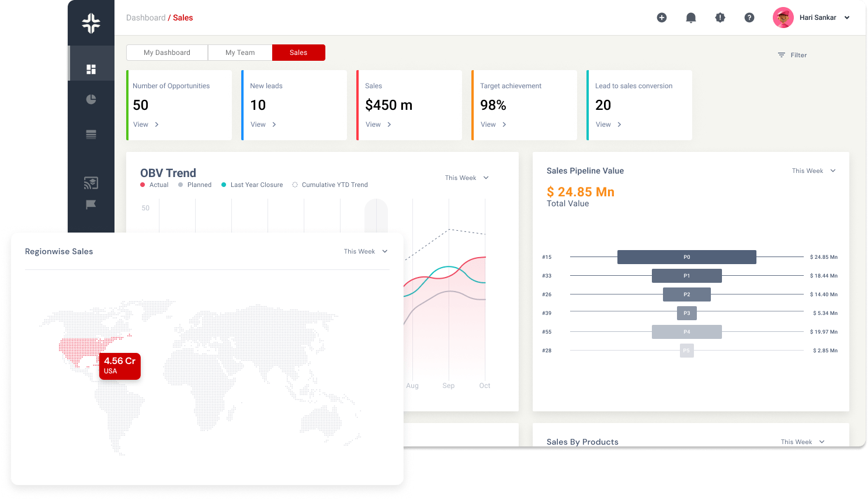
Task: Click the add plus icon in header
Action: click(x=662, y=18)
